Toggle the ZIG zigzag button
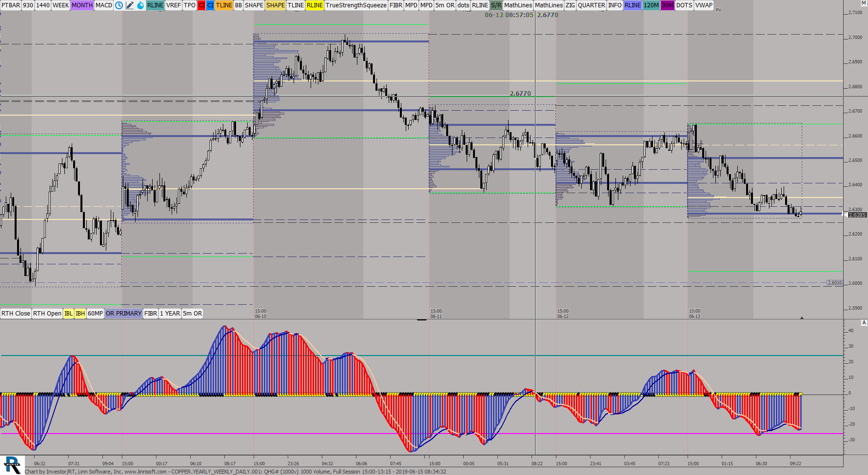 [x=570, y=5]
